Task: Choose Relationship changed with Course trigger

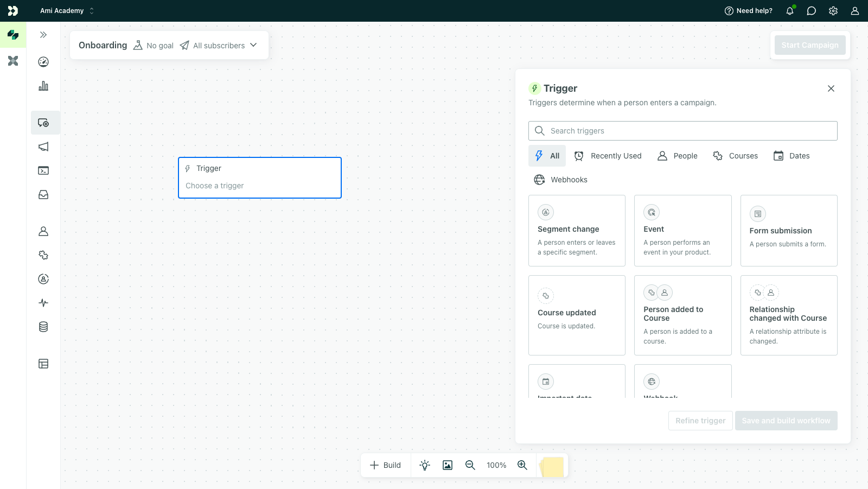Action: (789, 315)
